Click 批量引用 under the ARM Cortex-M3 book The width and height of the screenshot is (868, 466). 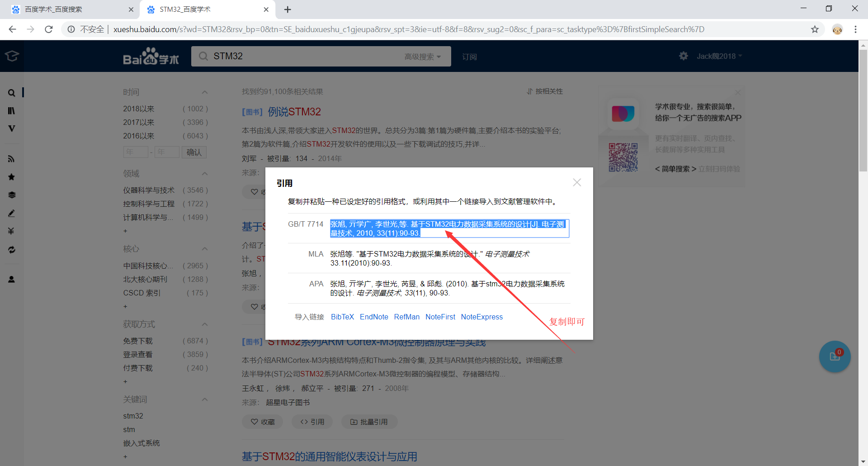pyautogui.click(x=369, y=422)
